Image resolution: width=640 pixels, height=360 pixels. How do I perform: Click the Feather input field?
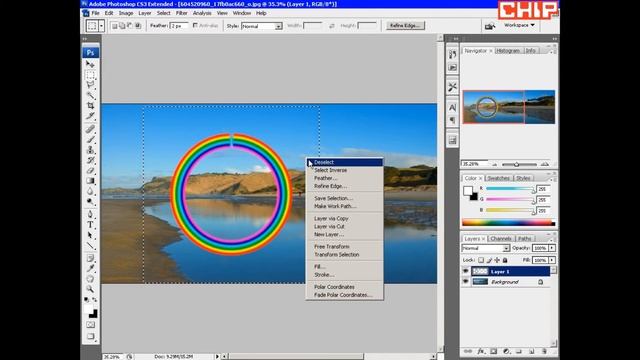click(179, 26)
